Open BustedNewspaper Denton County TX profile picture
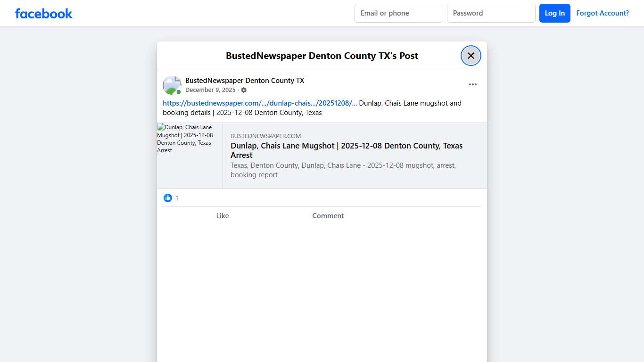The width and height of the screenshot is (644, 362). 172,85
